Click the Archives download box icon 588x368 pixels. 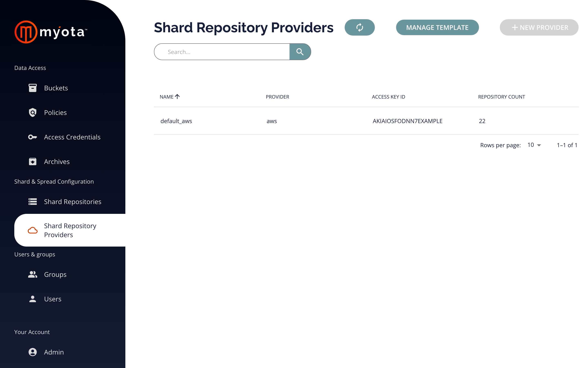[32, 162]
